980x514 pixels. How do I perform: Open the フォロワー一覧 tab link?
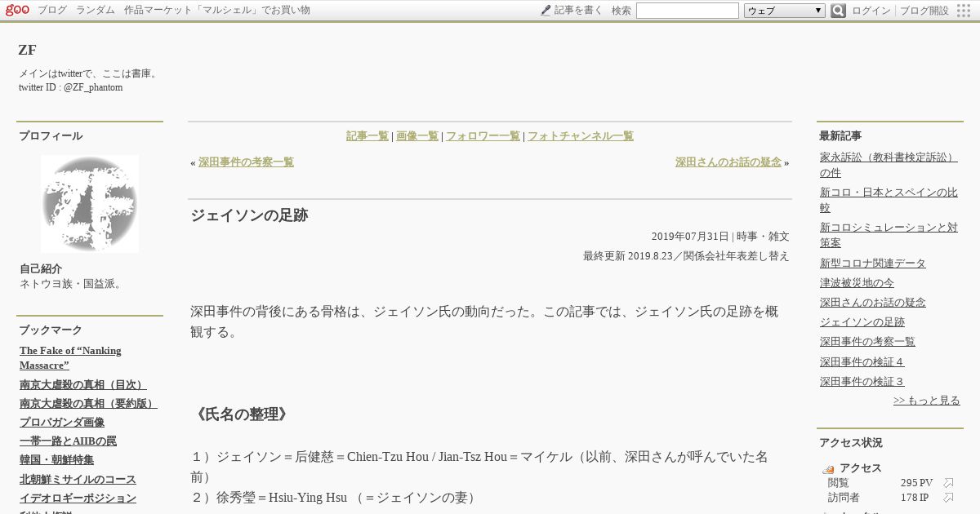point(483,136)
